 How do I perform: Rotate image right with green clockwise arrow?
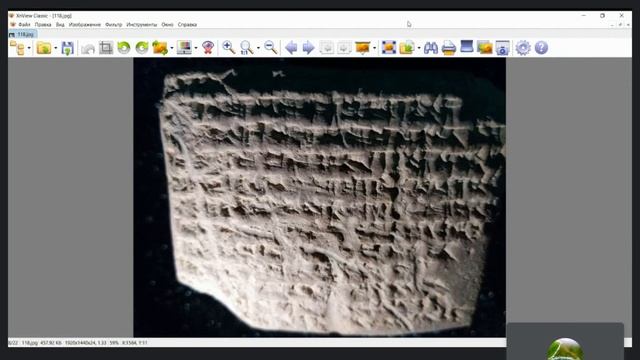[142, 48]
